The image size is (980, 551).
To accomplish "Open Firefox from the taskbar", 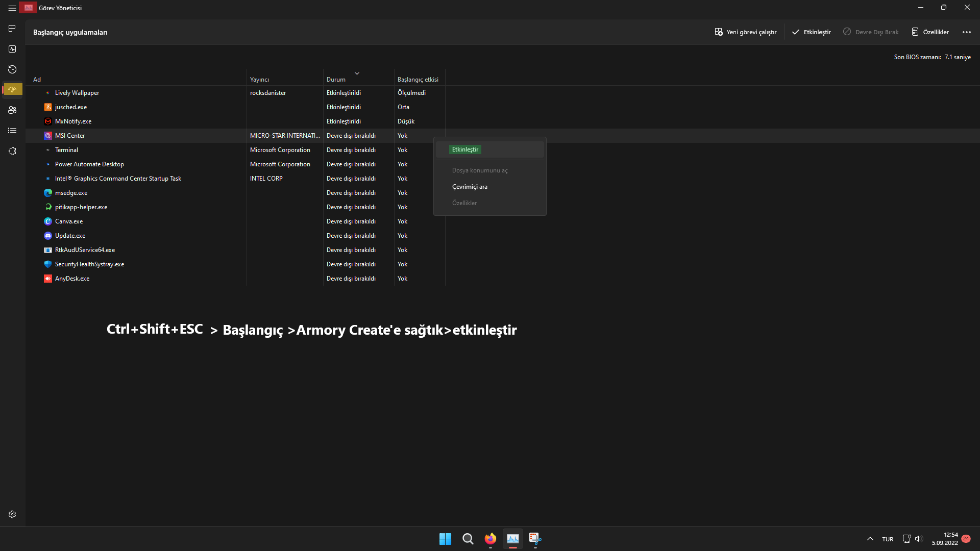I will pyautogui.click(x=490, y=539).
